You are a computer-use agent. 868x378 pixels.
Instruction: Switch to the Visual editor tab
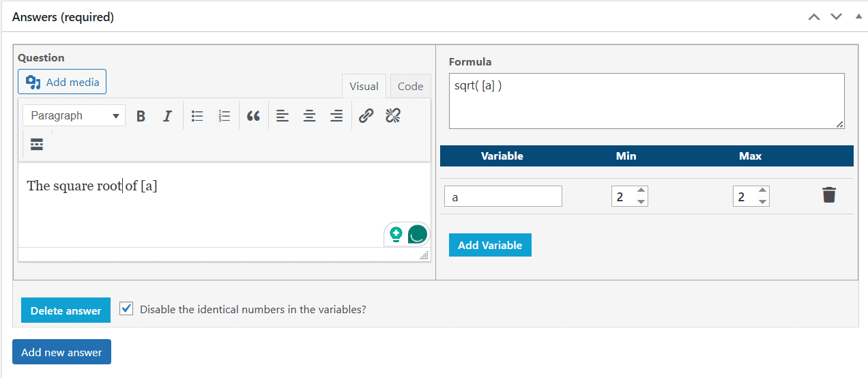tap(364, 86)
